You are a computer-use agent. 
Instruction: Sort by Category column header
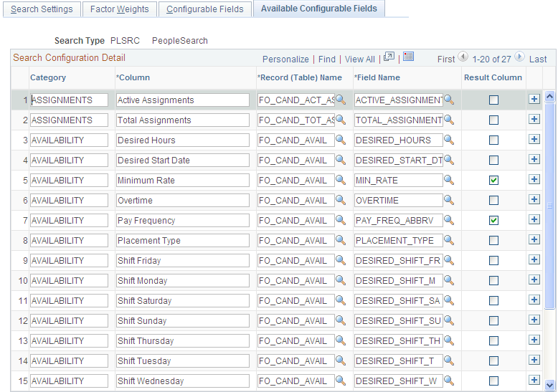(x=48, y=77)
